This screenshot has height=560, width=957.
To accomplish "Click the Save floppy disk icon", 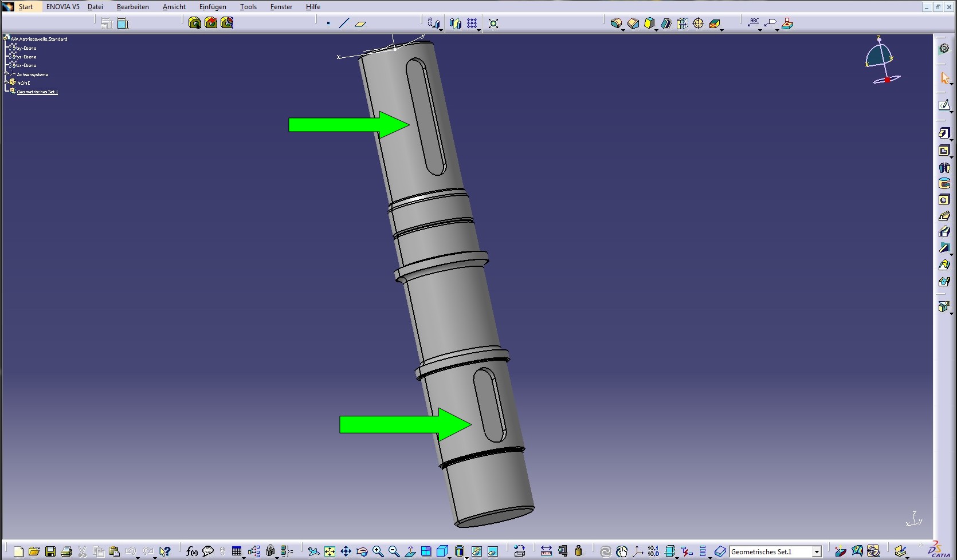I will tap(50, 551).
